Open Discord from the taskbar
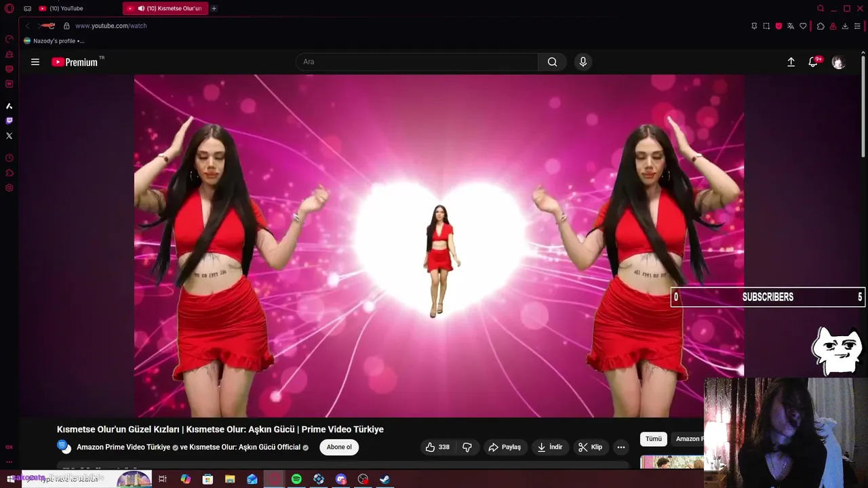This screenshot has width=868, height=488. tap(340, 479)
